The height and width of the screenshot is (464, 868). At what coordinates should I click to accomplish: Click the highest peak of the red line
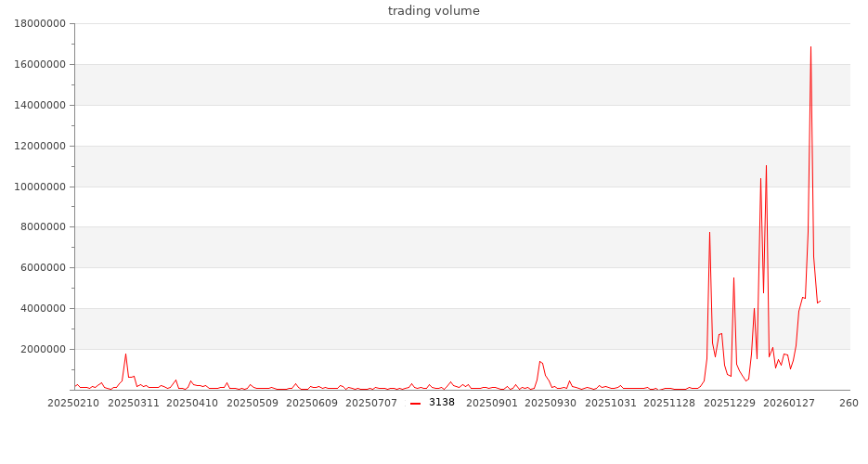pos(810,47)
